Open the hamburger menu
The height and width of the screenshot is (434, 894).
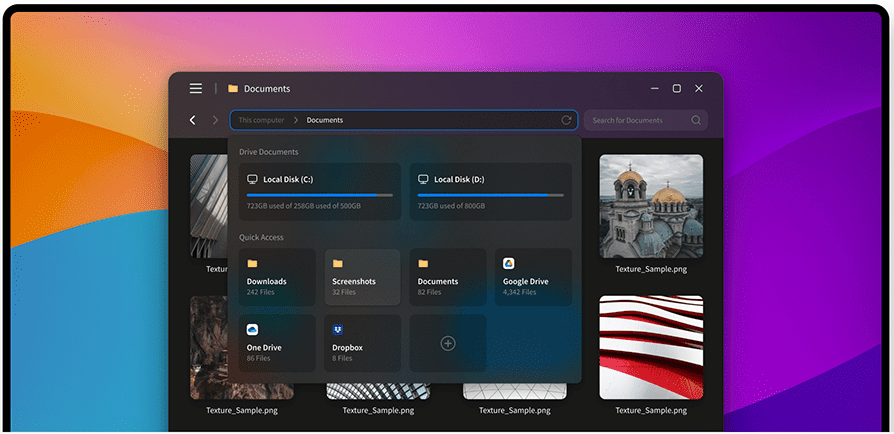click(196, 89)
